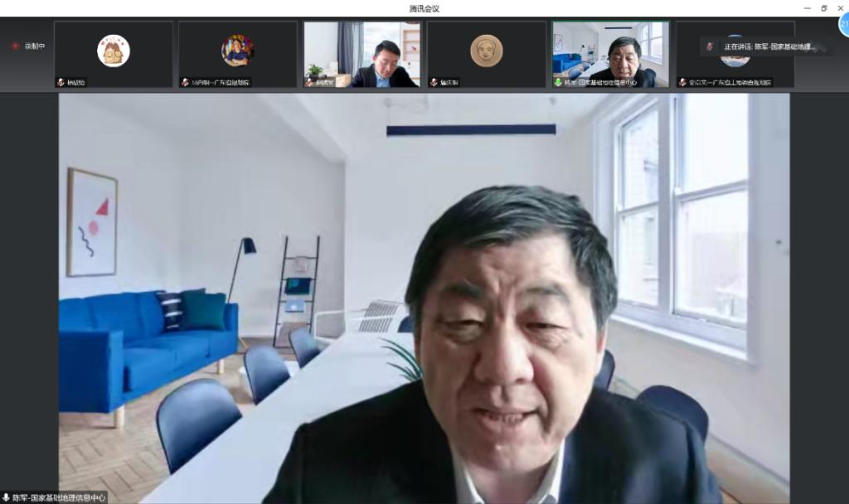This screenshot has width=849, height=504.
Task: Click the muted mic icon on the sixth participant tile
Action: pyautogui.click(x=682, y=82)
